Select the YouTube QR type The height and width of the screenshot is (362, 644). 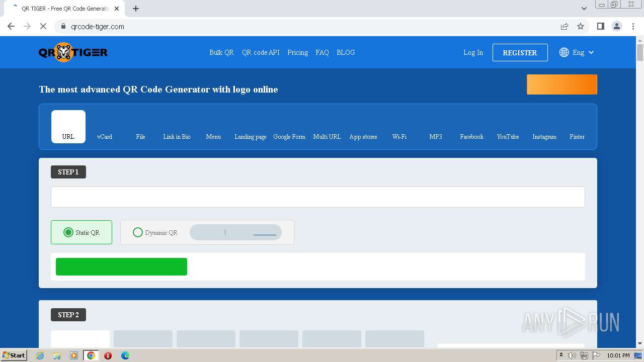508,136
